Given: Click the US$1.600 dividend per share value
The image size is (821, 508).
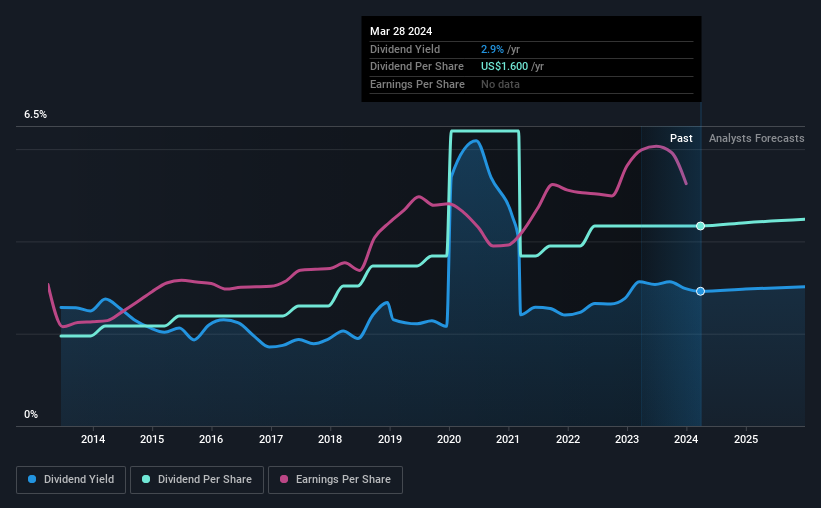Looking at the screenshot, I should tap(504, 67).
